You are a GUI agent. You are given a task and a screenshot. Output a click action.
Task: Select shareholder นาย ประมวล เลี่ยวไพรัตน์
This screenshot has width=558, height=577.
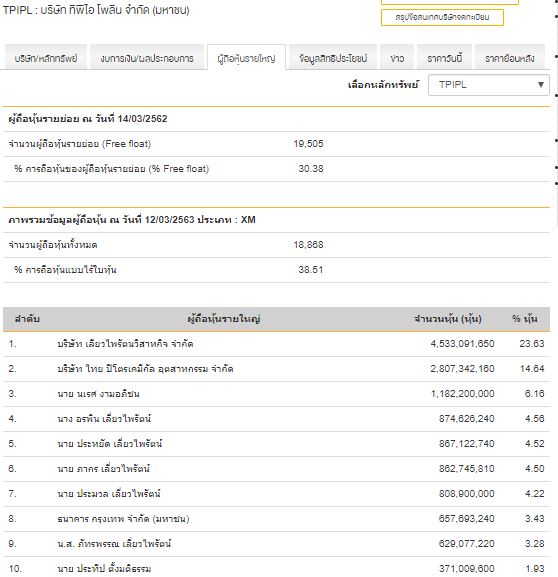click(109, 494)
